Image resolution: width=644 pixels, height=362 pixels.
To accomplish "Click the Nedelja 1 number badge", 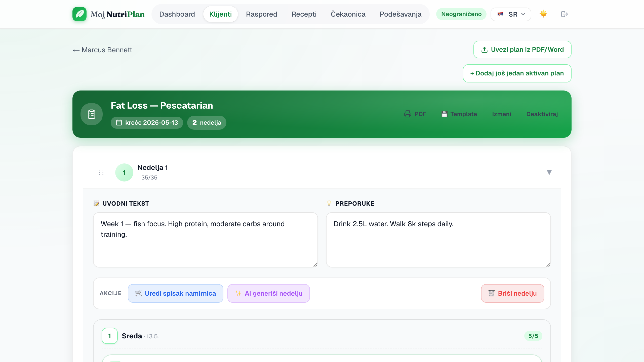I will coord(124,172).
